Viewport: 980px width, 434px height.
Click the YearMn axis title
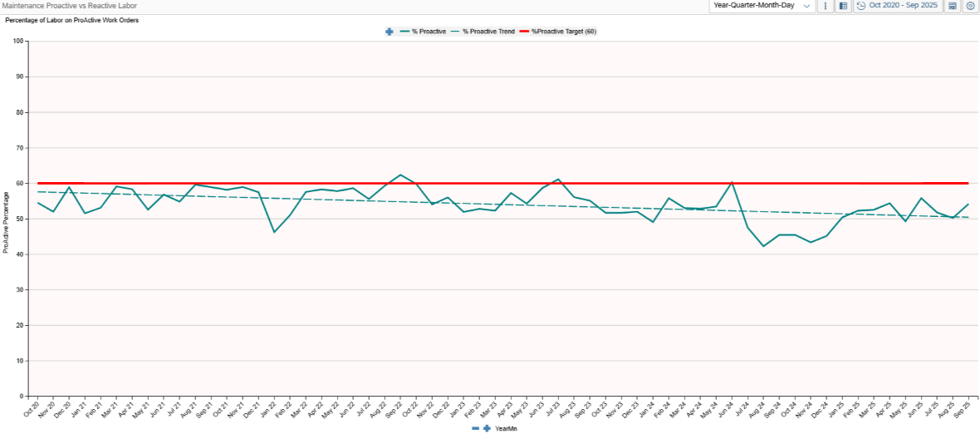[506, 428]
